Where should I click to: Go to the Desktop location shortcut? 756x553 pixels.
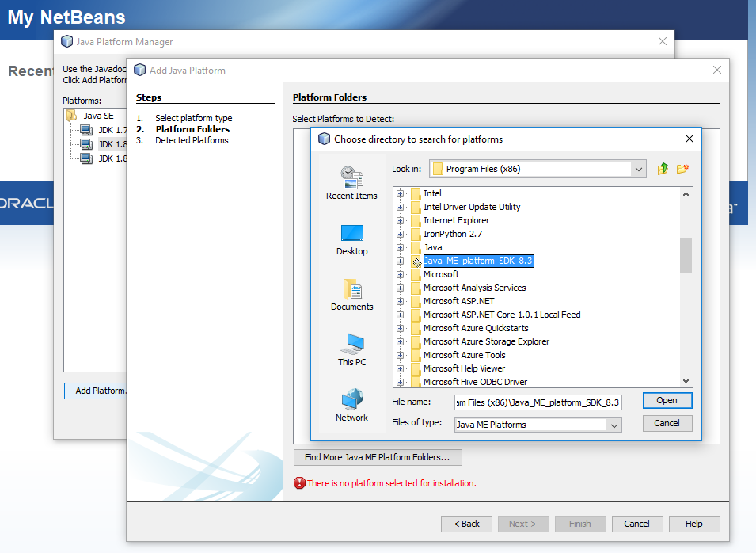pyautogui.click(x=351, y=240)
